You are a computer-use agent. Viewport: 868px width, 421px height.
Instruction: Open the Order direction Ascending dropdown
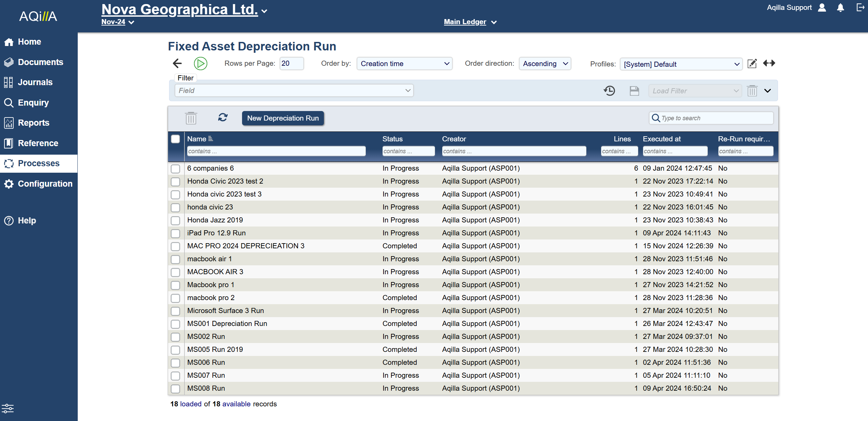(545, 64)
